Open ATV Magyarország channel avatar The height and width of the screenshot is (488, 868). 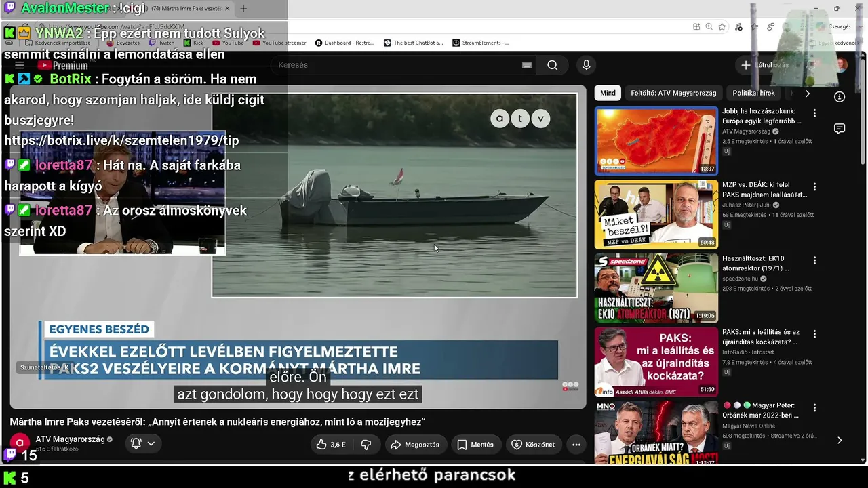click(20, 443)
